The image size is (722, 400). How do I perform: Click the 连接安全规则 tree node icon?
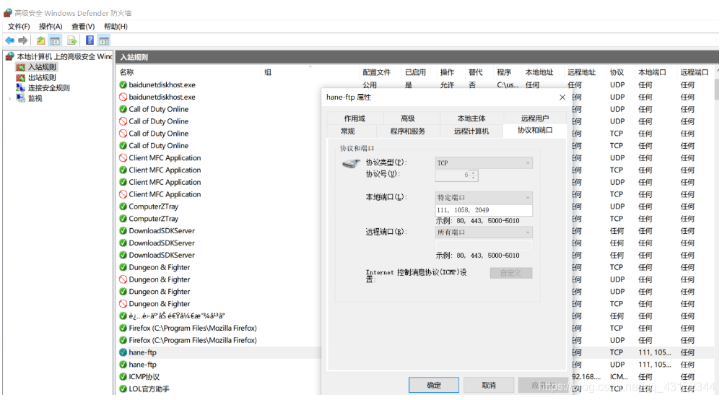click(20, 87)
